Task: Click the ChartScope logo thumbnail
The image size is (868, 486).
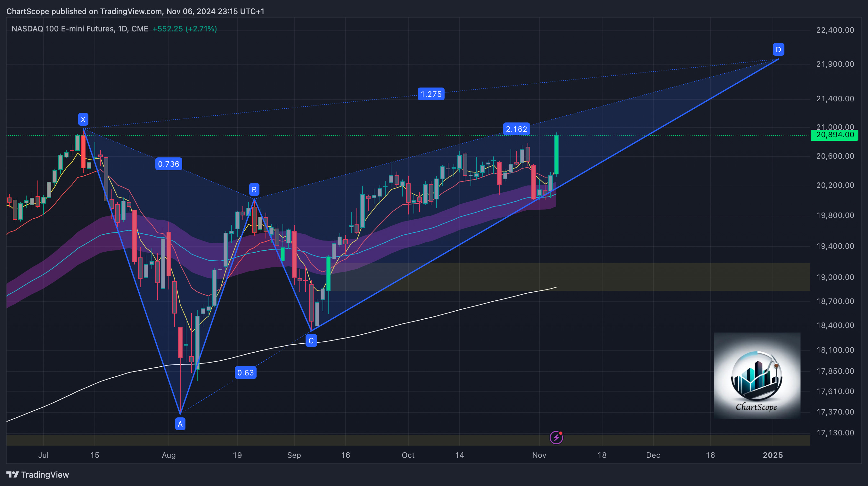Action: click(x=757, y=376)
